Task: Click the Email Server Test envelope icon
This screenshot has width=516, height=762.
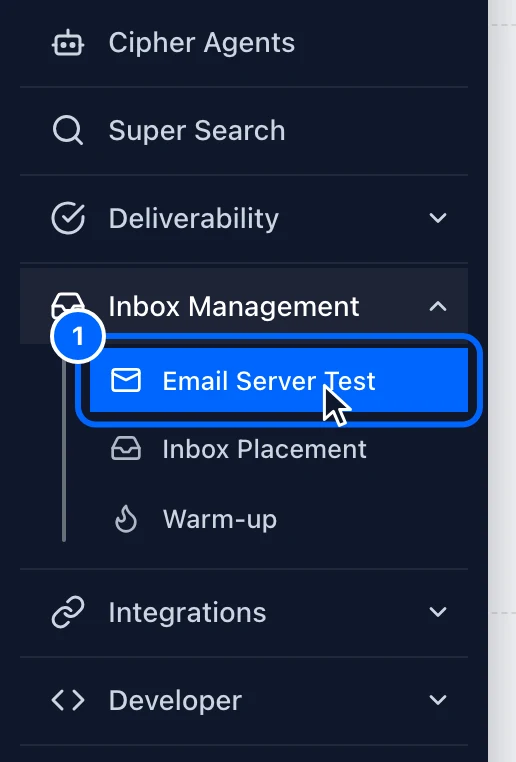Action: (126, 380)
